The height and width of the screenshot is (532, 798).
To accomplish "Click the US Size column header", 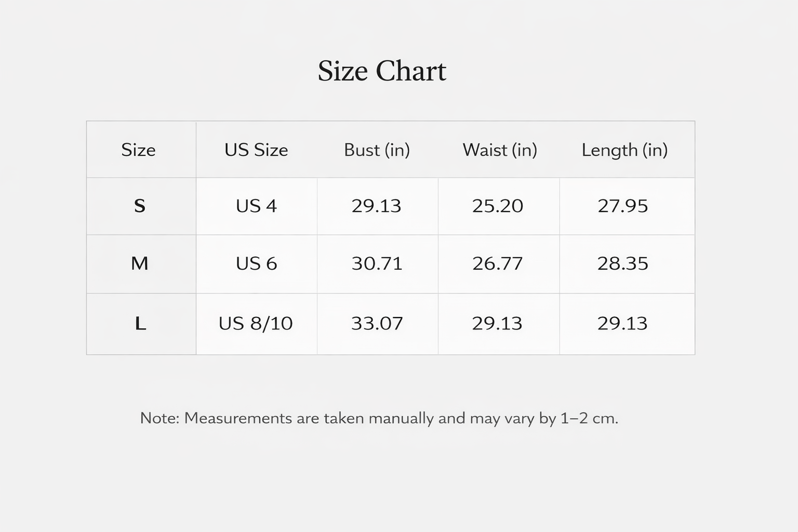I will coord(256,150).
